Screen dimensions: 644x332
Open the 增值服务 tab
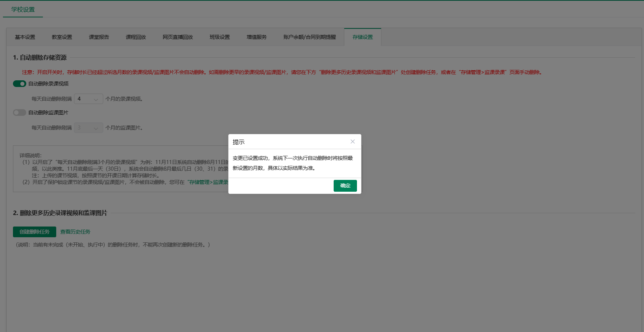[x=257, y=37]
